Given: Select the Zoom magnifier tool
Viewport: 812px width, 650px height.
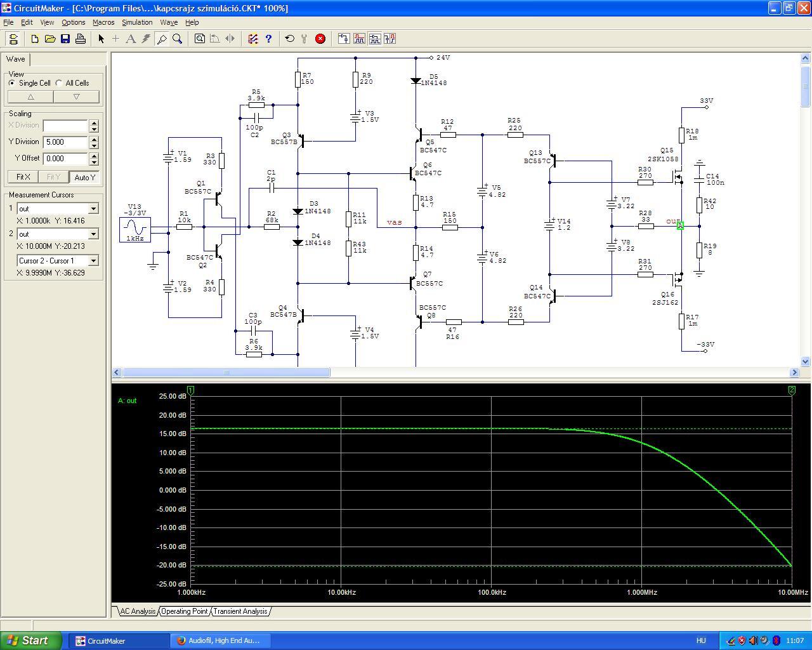Looking at the screenshot, I should point(178,39).
